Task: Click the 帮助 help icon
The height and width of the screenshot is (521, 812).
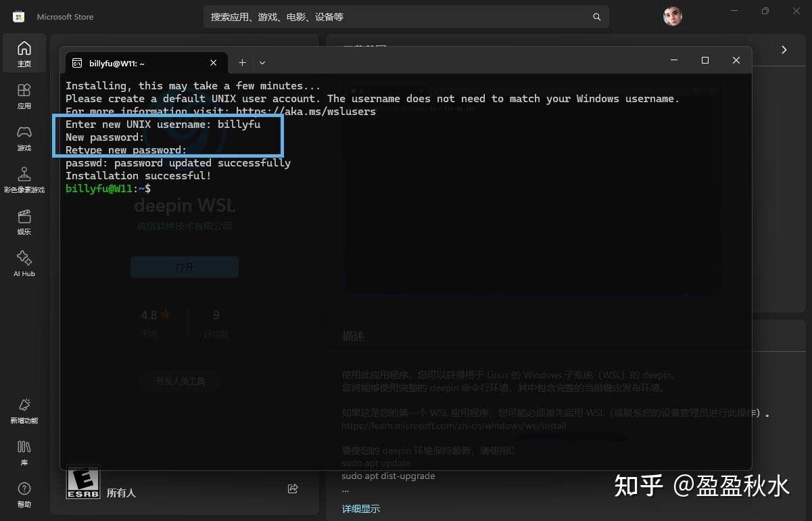Action: pos(24,493)
